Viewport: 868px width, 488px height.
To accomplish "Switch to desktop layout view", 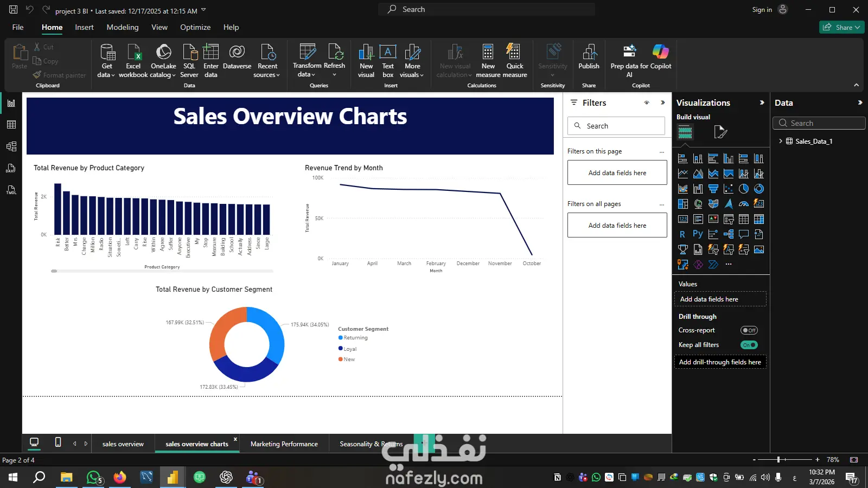I will click(34, 442).
